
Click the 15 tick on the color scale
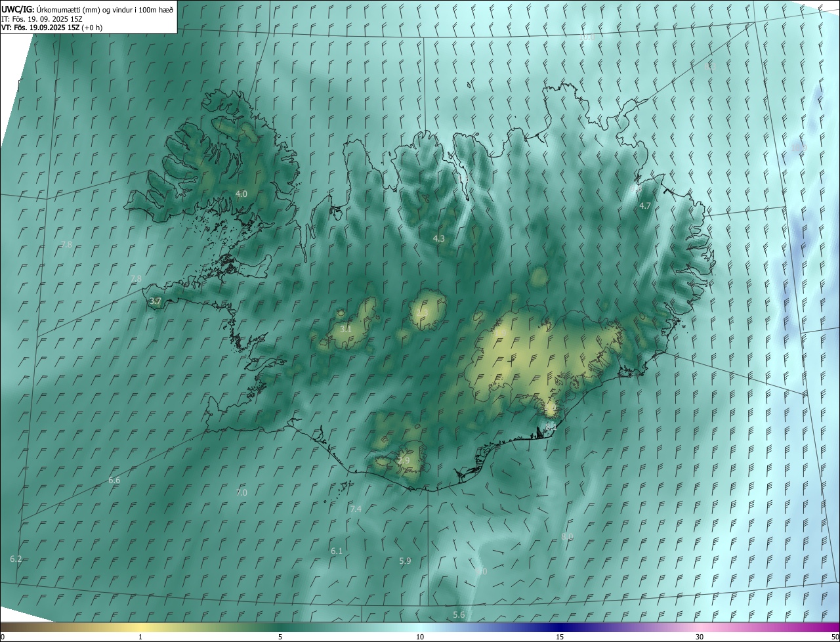pyautogui.click(x=560, y=637)
